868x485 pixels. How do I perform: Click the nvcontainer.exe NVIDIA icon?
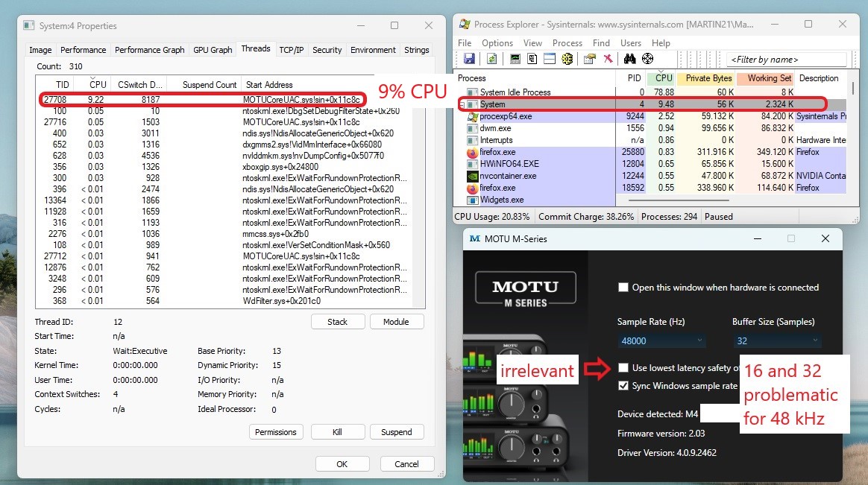tap(472, 176)
